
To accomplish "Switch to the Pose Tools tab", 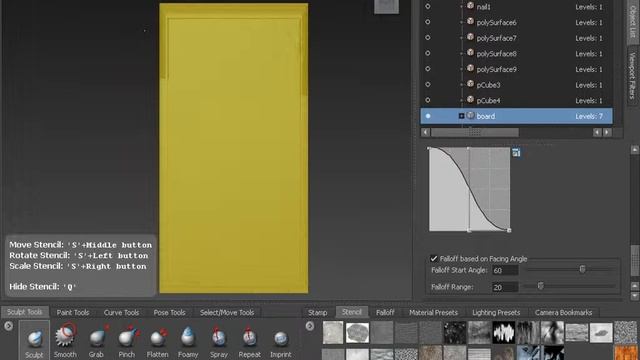I will [x=169, y=313].
